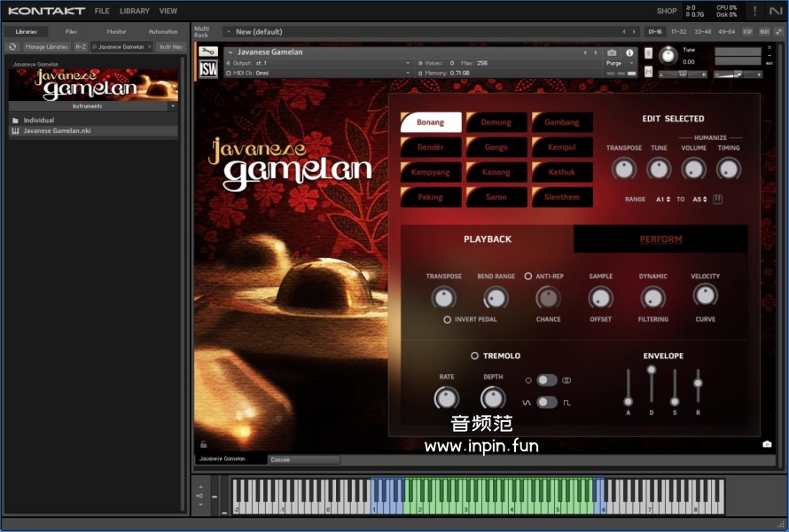Enable the Invert Pedal option
This screenshot has height=532, width=789.
pos(447,319)
